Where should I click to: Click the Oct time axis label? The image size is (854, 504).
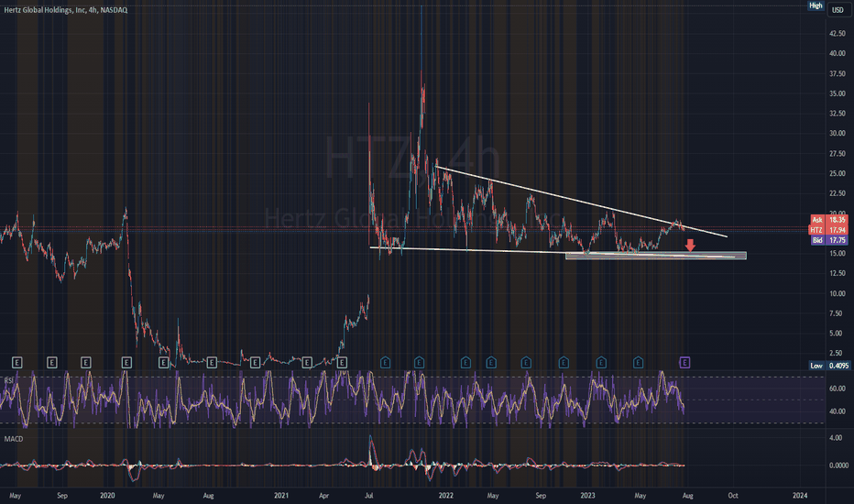[x=733, y=495]
